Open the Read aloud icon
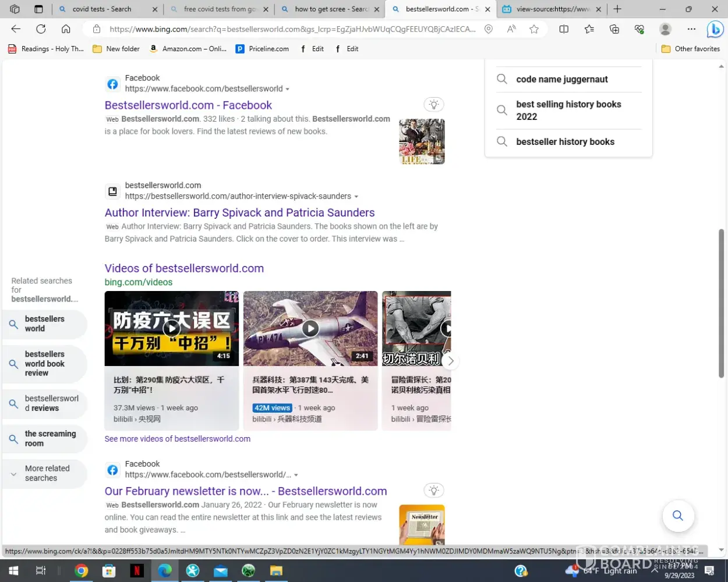 tap(511, 29)
